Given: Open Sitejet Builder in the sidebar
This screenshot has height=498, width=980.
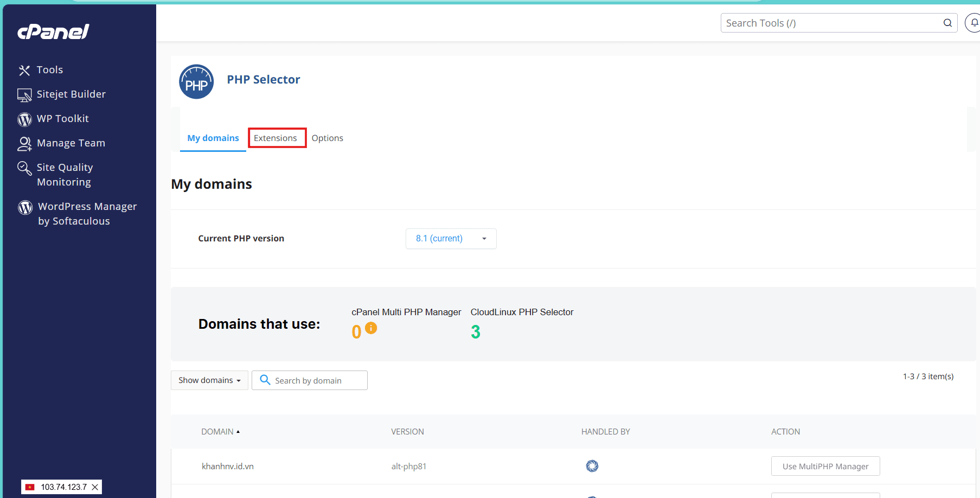Looking at the screenshot, I should point(71,94).
